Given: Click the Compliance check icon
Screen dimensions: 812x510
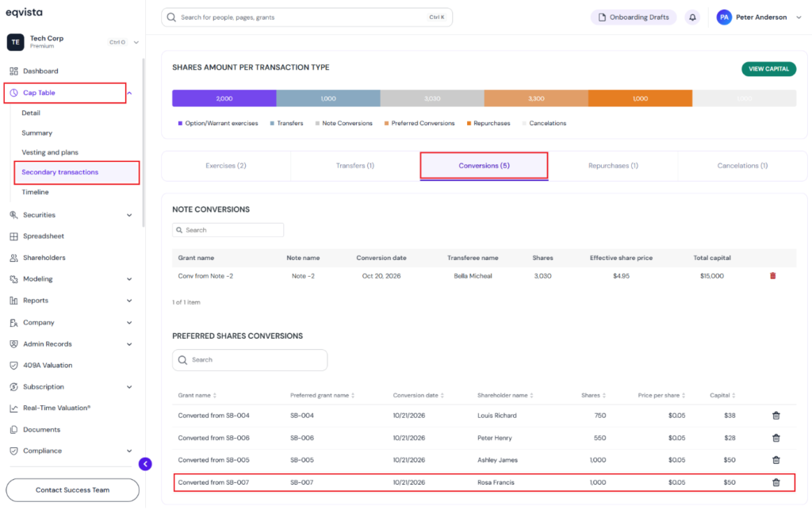Looking at the screenshot, I should [x=13, y=451].
